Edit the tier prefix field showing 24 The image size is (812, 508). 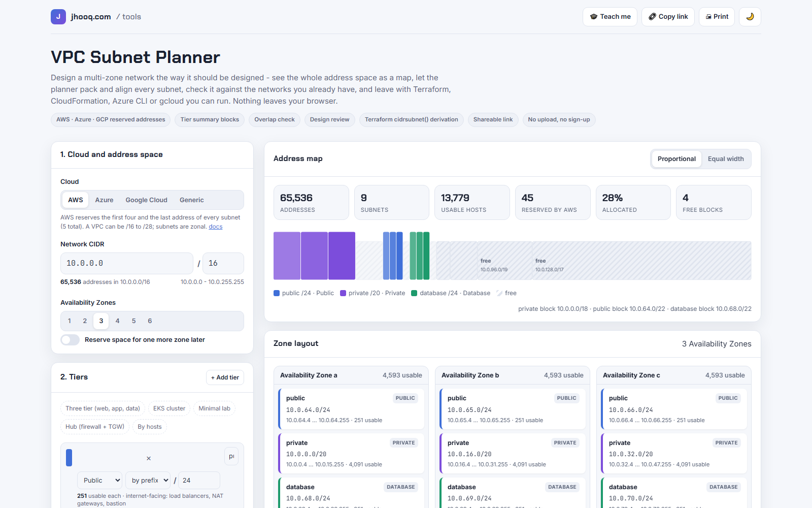pyautogui.click(x=199, y=481)
